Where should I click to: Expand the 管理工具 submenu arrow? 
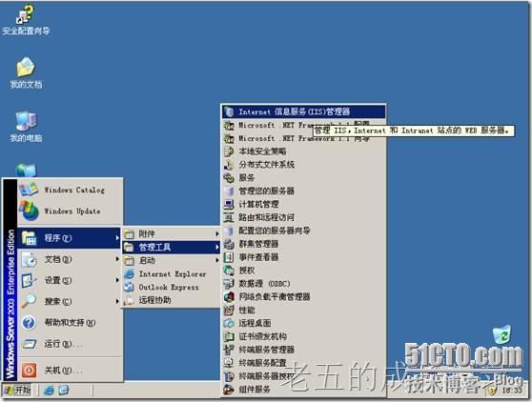coord(216,247)
